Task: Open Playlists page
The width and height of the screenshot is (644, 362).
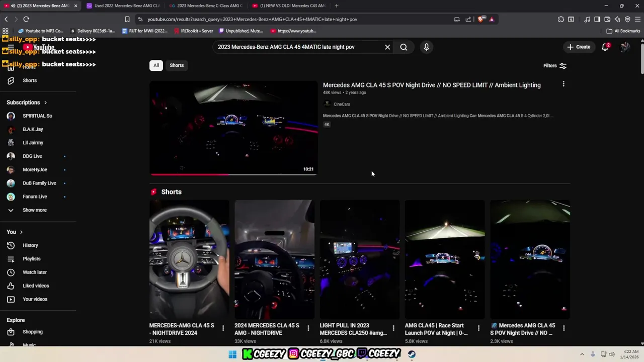Action: click(x=31, y=259)
